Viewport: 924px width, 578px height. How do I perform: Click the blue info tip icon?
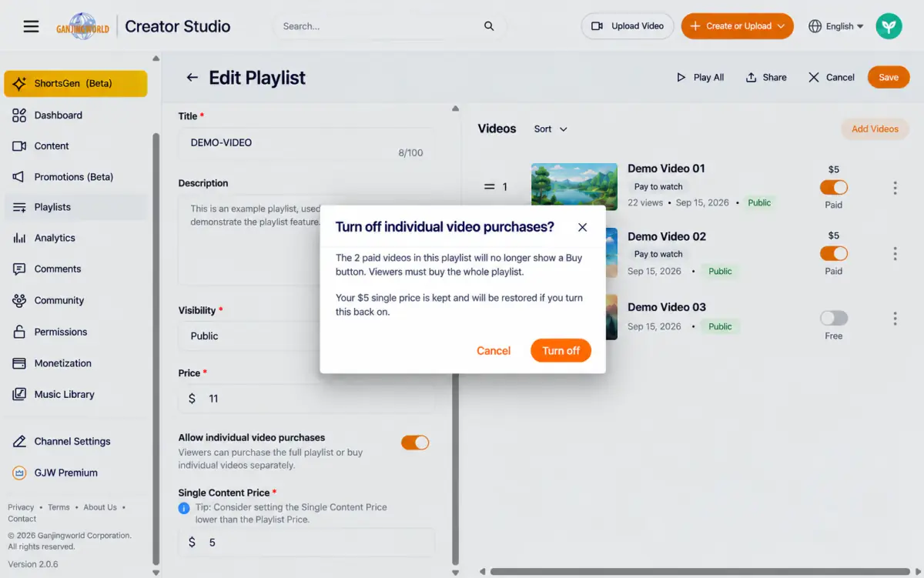point(184,508)
